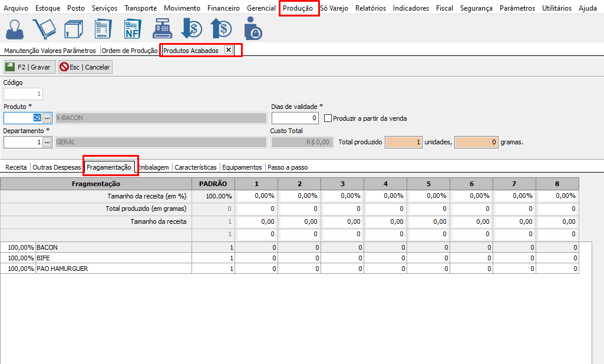Click the user lock security icon
The image size is (604, 364).
point(252,29)
